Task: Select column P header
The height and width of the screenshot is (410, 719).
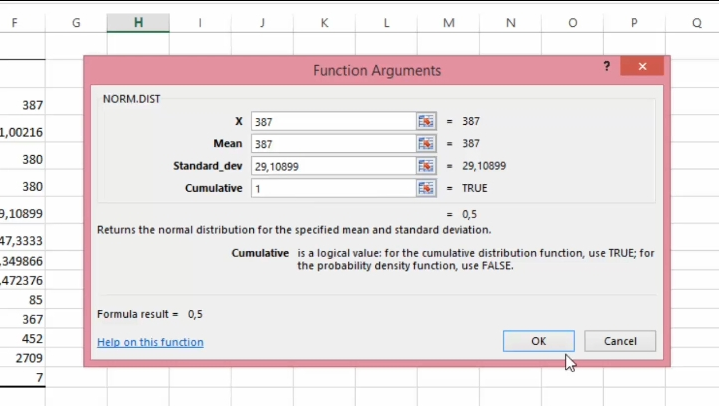Action: point(634,23)
